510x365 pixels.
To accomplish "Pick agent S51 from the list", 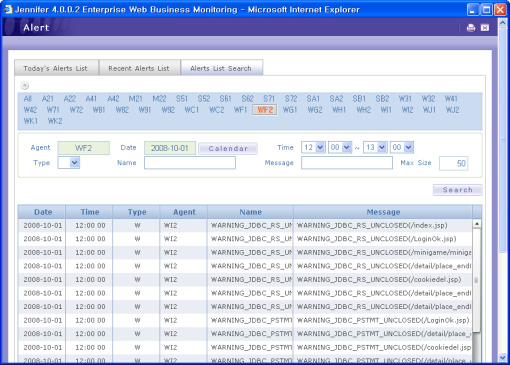I will click(x=182, y=99).
